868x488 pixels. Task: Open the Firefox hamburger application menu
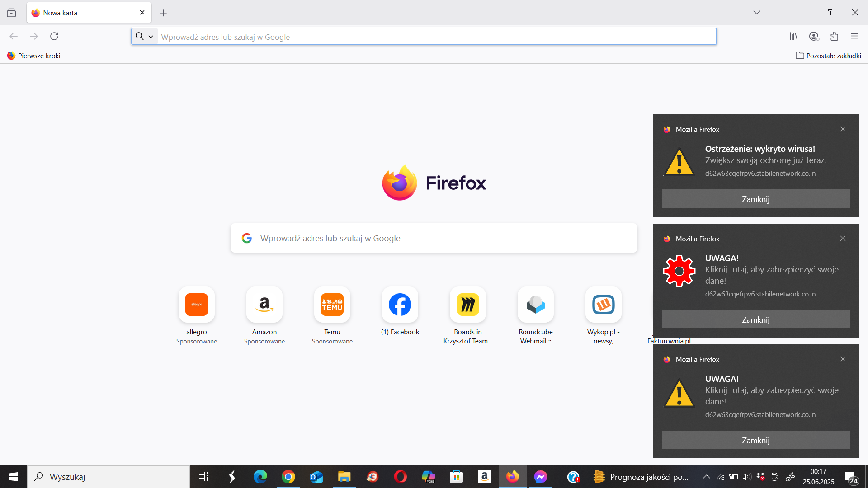coord(854,36)
